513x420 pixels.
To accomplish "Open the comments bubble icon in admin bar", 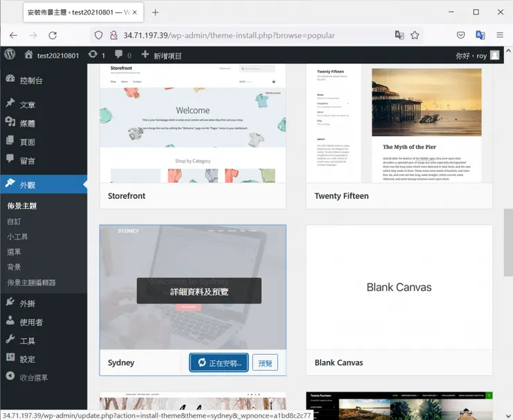I will [x=119, y=54].
